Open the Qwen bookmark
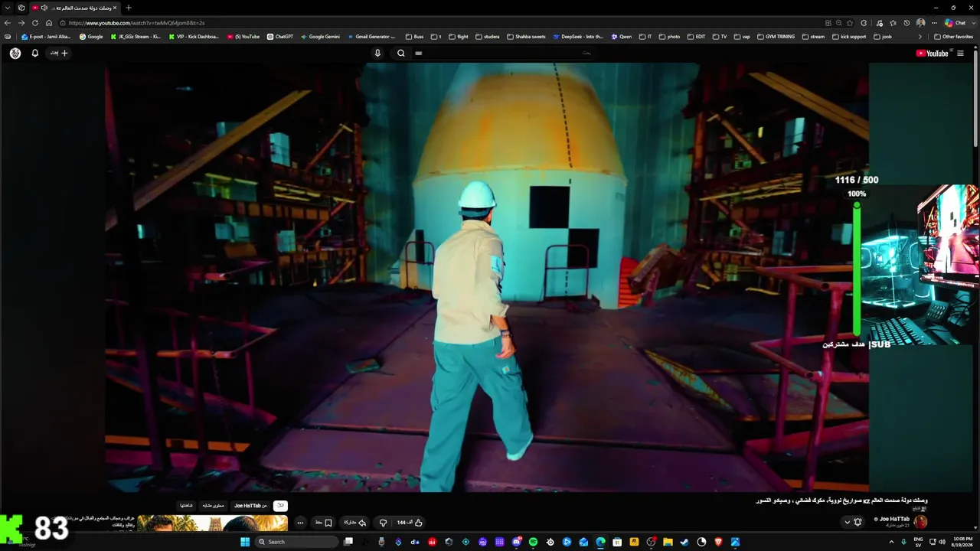980x551 pixels. pos(622,37)
